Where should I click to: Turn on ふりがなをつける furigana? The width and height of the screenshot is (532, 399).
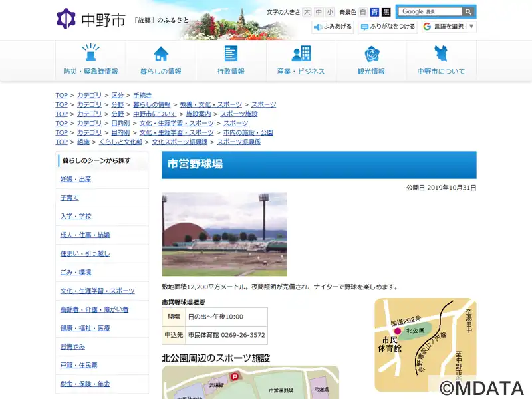point(388,27)
